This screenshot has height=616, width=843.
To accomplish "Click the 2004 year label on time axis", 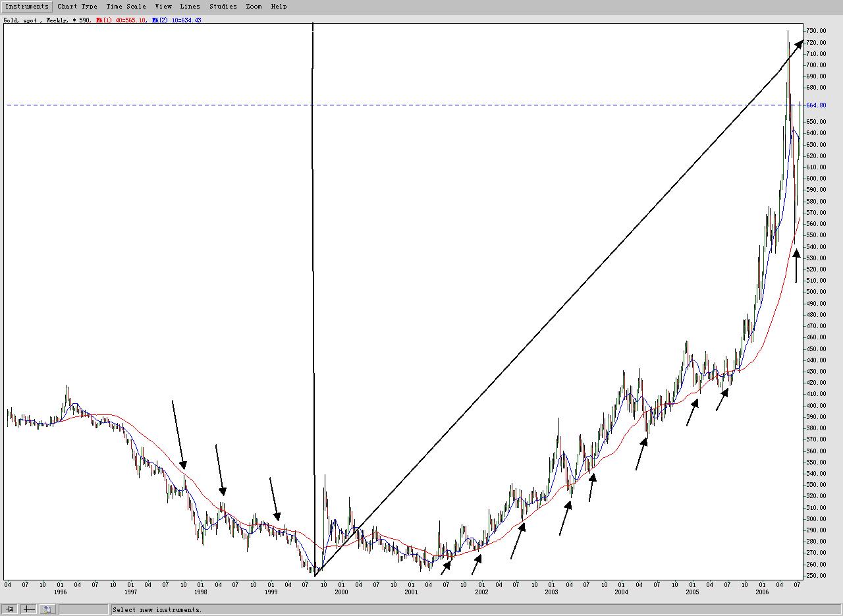I will (622, 592).
